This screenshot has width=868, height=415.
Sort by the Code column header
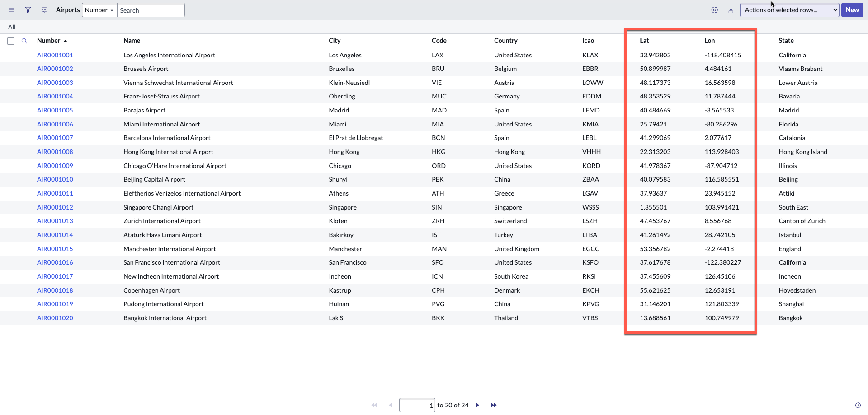click(439, 41)
